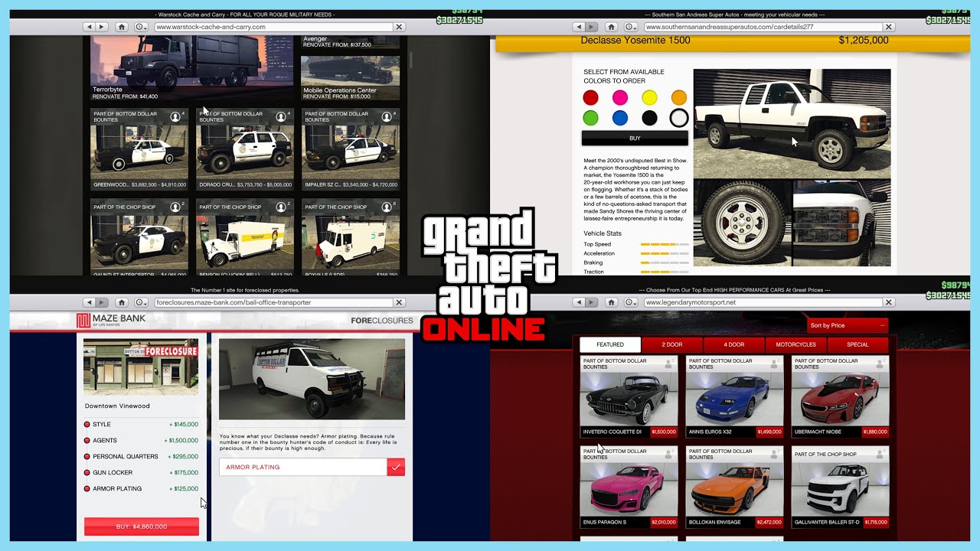
Task: Pick the white color swatch
Action: [679, 118]
